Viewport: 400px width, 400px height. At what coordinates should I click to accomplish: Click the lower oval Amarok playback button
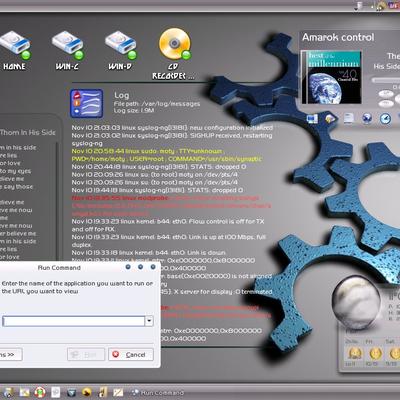point(386,103)
